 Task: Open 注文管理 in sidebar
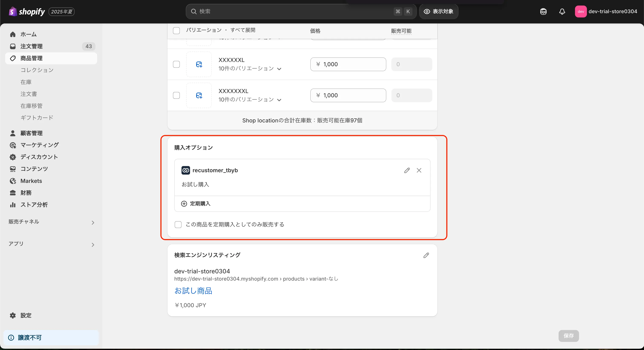(x=51, y=46)
